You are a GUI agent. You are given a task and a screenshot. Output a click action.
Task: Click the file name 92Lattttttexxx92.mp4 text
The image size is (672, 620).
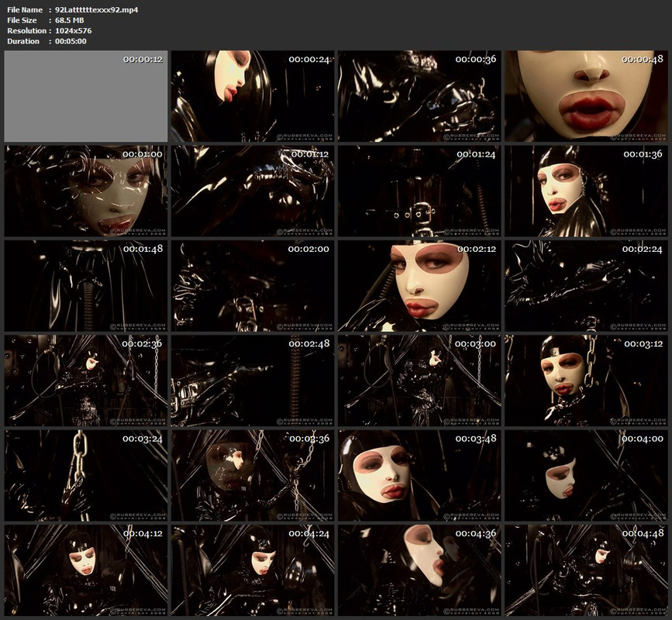coord(96,9)
